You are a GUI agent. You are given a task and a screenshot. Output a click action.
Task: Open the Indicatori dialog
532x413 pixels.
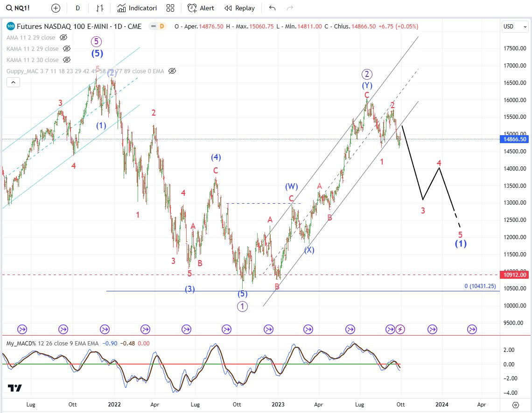click(137, 8)
